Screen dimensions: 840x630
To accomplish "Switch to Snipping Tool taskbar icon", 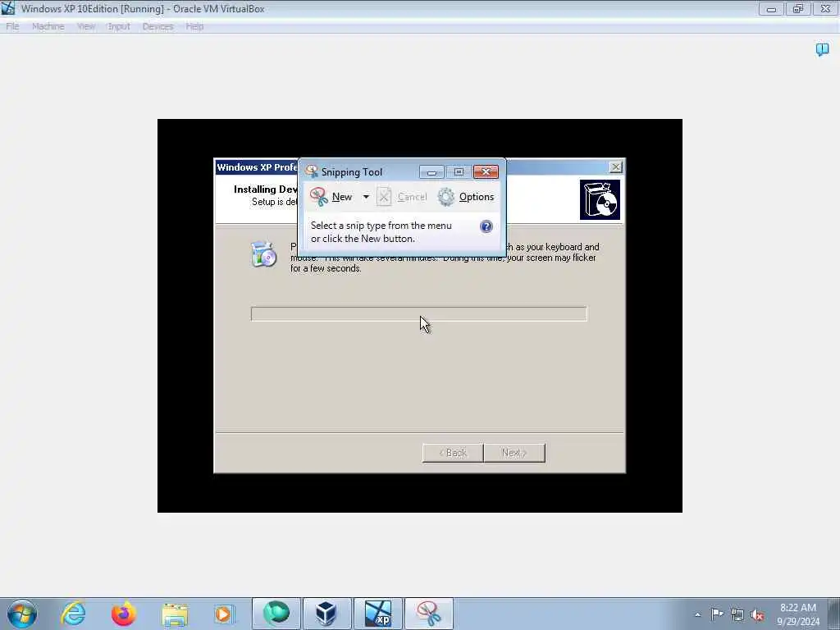I will [428, 614].
